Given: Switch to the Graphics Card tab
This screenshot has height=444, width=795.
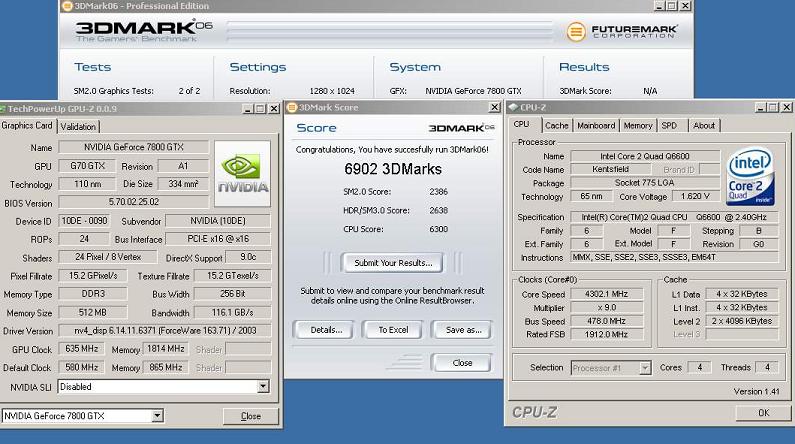Looking at the screenshot, I should pyautogui.click(x=27, y=125).
